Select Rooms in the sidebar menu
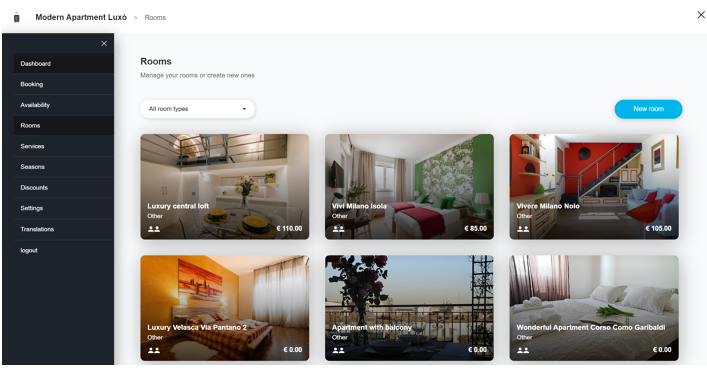This screenshot has height=377, width=707. pyautogui.click(x=64, y=125)
